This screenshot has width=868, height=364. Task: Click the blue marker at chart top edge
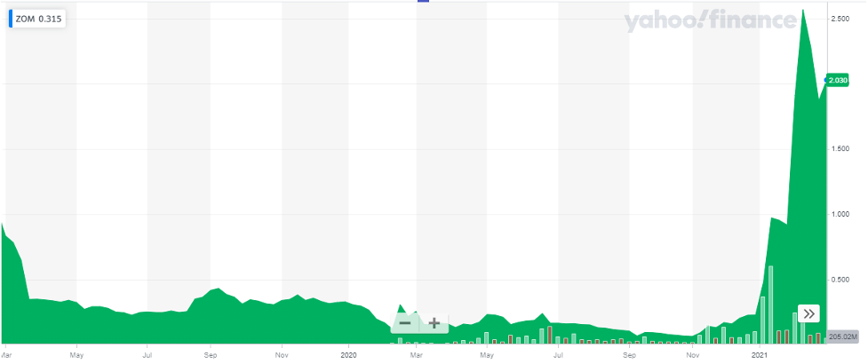click(424, 2)
